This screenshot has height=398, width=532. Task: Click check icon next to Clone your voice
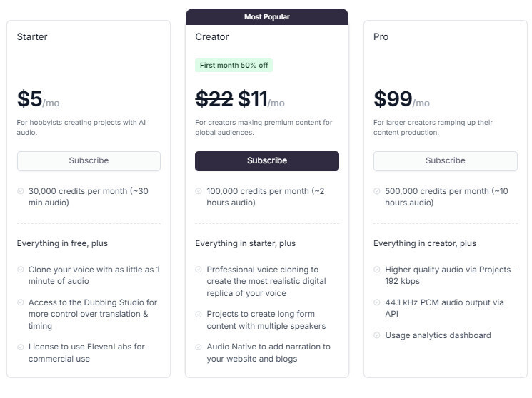pos(21,270)
